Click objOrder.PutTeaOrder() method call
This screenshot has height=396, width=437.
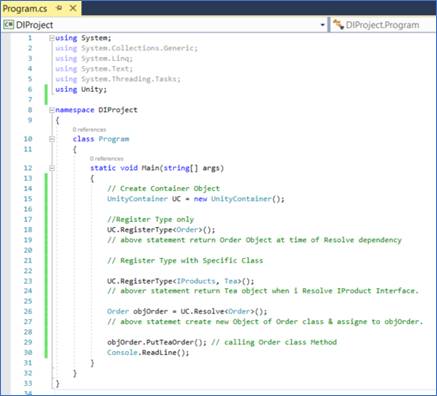tap(157, 342)
